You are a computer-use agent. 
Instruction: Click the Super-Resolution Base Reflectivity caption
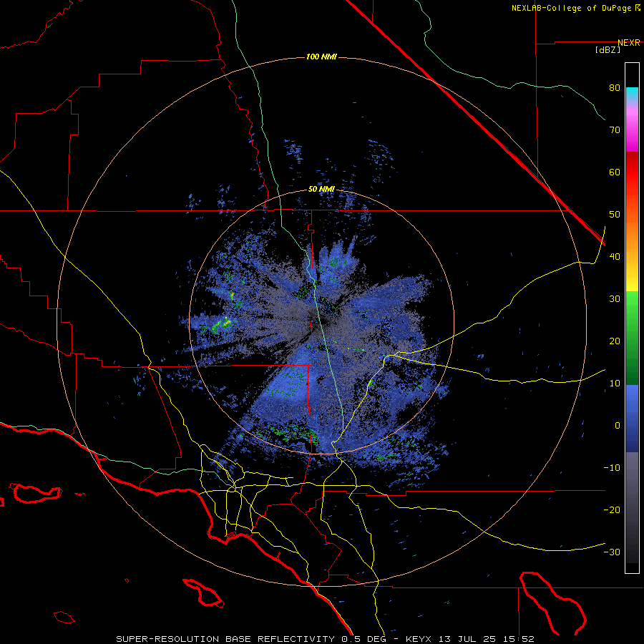click(x=326, y=639)
